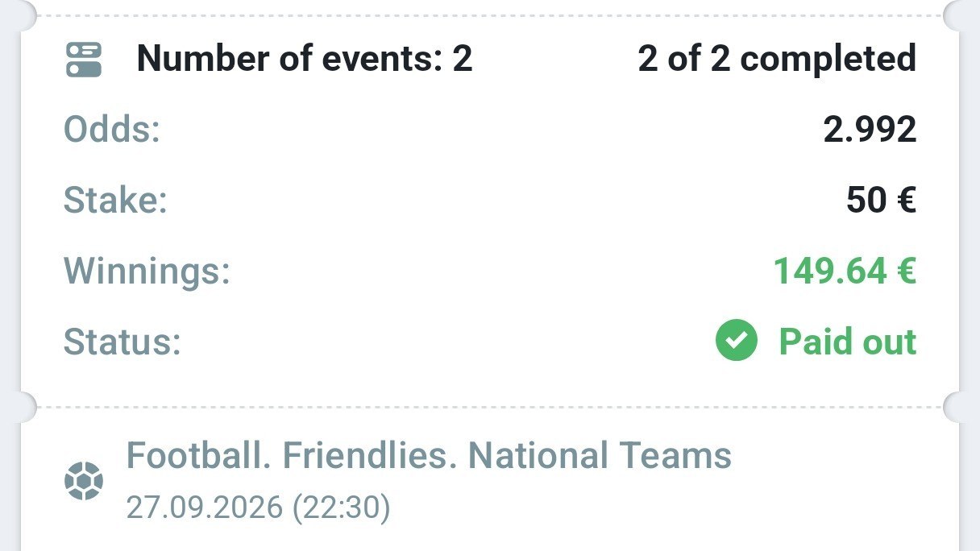980x551 pixels.
Task: Tap the bet slip type icon
Action: click(x=84, y=60)
